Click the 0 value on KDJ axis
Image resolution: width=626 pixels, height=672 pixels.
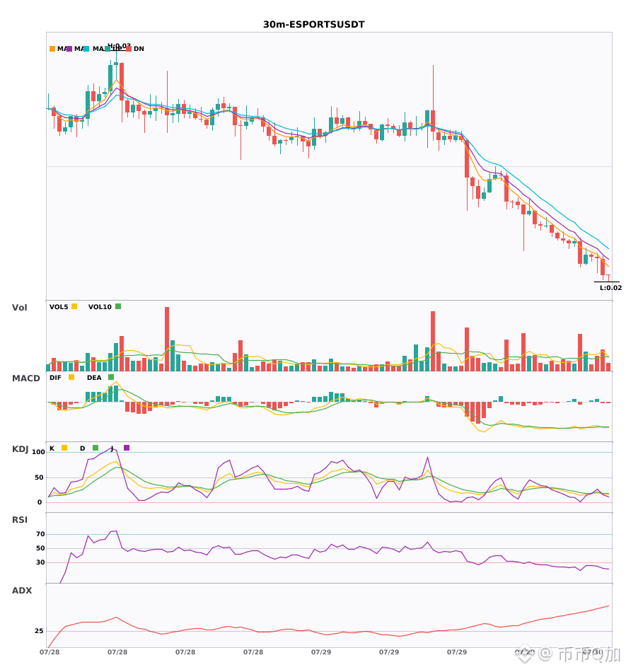(x=40, y=502)
